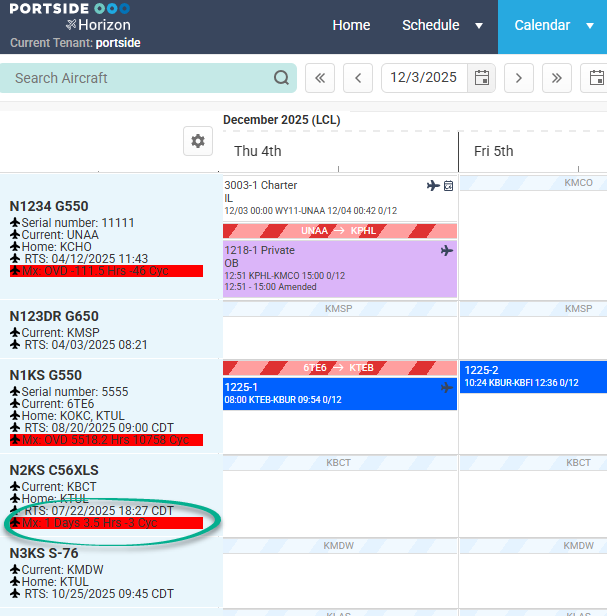Advance one day with the single-right arrow
Screen dimensions: 607x616
[x=518, y=78]
